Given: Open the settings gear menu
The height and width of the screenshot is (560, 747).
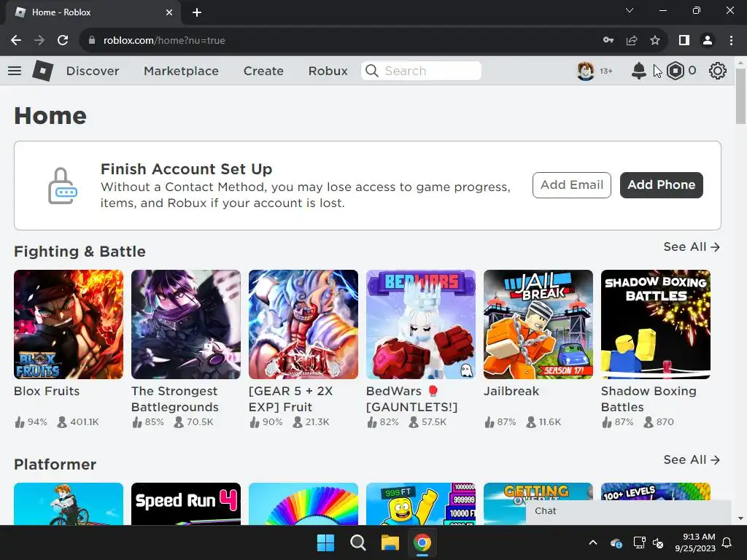Looking at the screenshot, I should click(718, 71).
